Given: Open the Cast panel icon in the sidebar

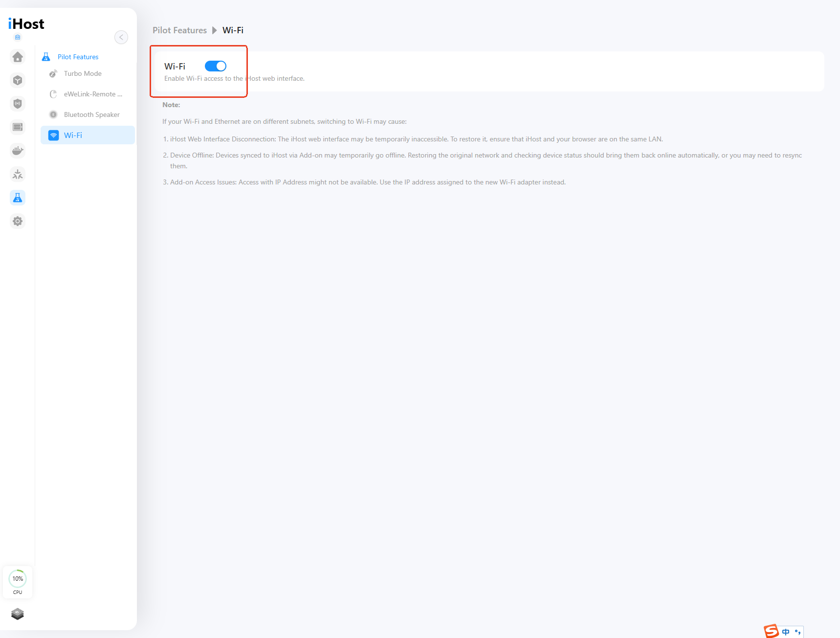Looking at the screenshot, I should (18, 127).
